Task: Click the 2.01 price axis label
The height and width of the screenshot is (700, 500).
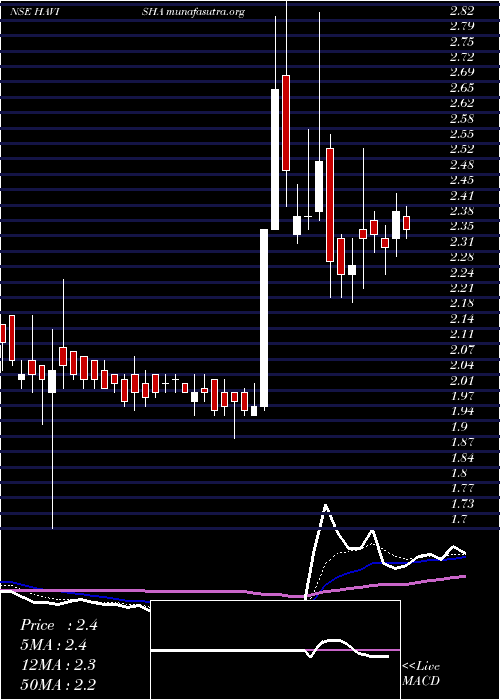Action: tap(462, 381)
